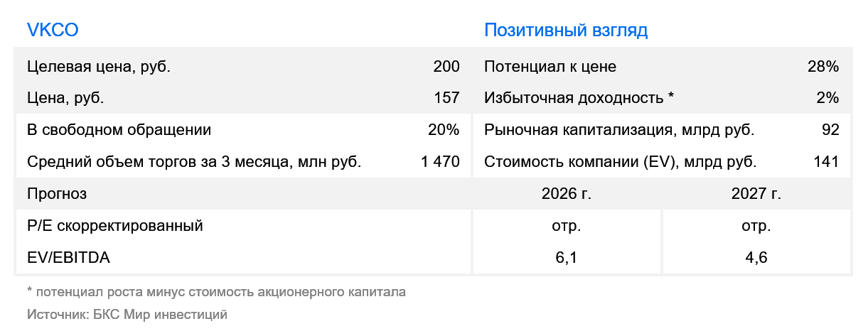
Task: Click the average trading volume value 1 470
Action: [x=441, y=162]
